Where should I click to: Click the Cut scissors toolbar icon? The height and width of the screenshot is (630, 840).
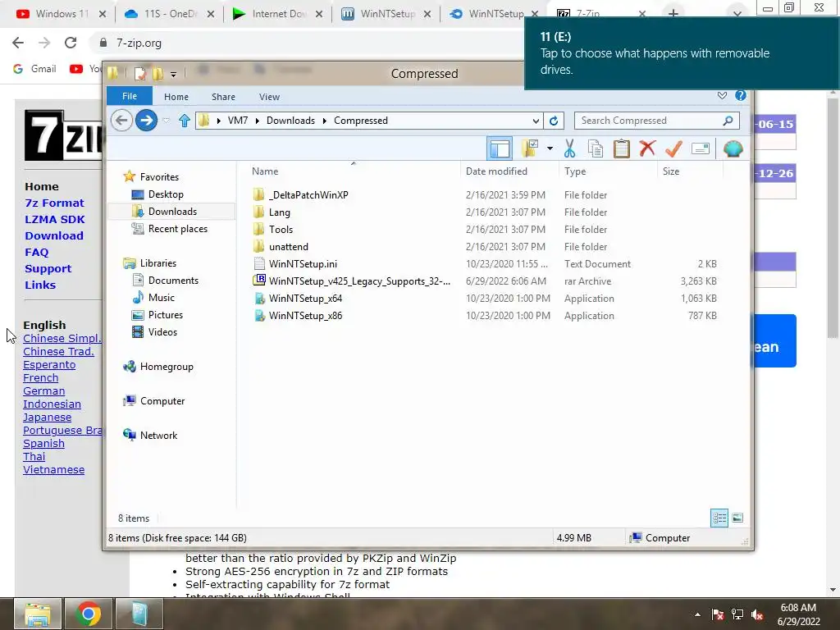[569, 148]
